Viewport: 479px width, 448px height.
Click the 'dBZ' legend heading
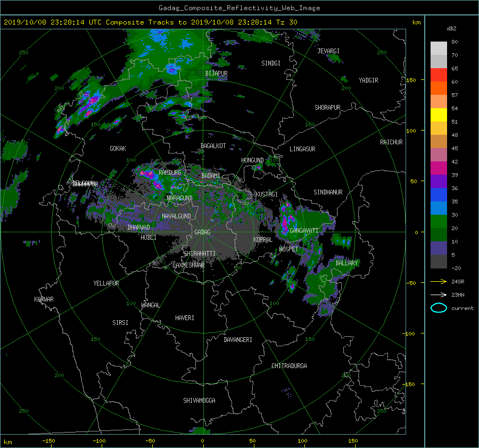coord(451,28)
